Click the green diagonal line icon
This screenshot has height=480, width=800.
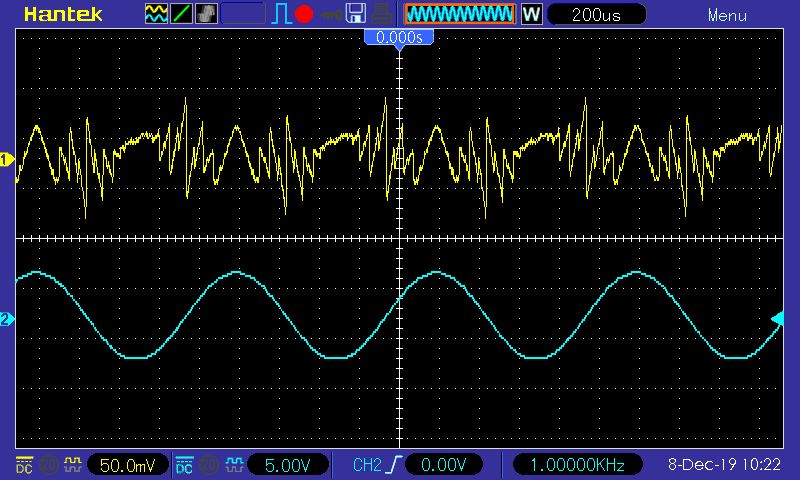(x=181, y=14)
